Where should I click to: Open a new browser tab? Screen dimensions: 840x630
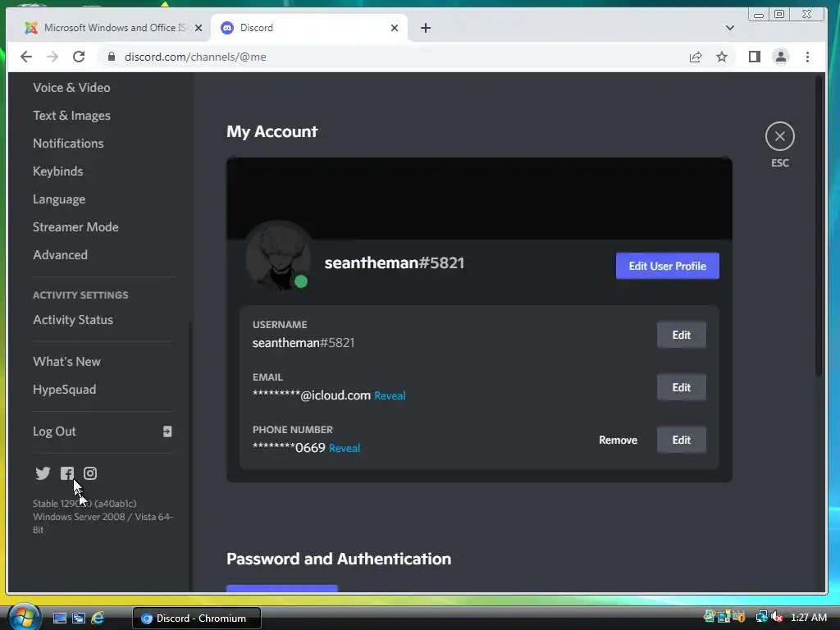[426, 28]
